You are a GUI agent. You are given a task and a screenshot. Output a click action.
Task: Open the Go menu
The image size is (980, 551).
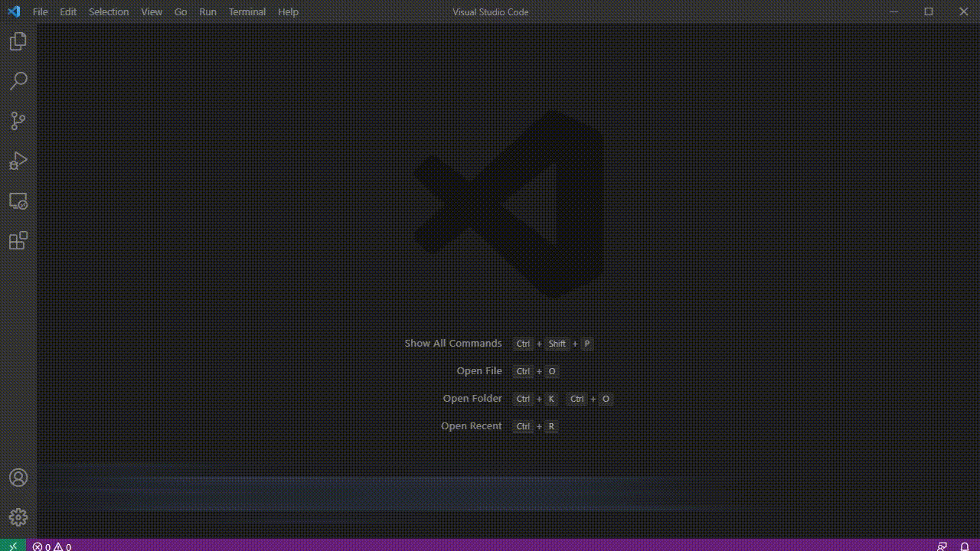tap(181, 11)
